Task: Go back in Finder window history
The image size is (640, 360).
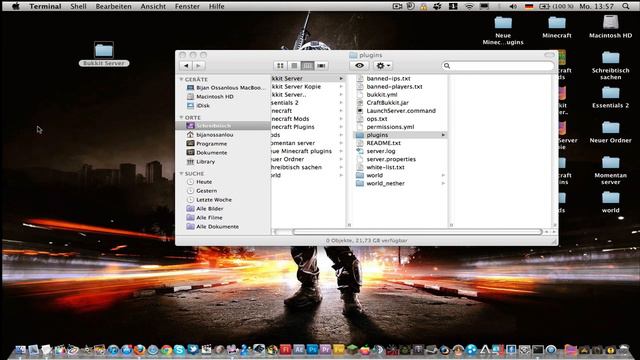Action: click(x=186, y=66)
